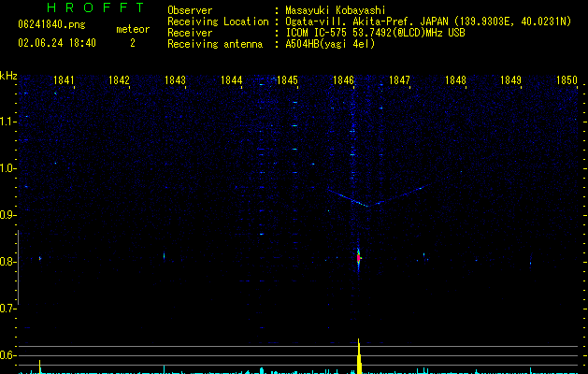Click the HROFFT title text
The width and height of the screenshot is (588, 374).
pos(95,7)
